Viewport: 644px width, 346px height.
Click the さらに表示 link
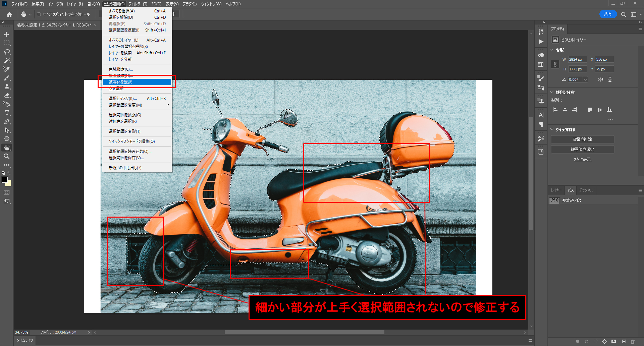point(582,159)
